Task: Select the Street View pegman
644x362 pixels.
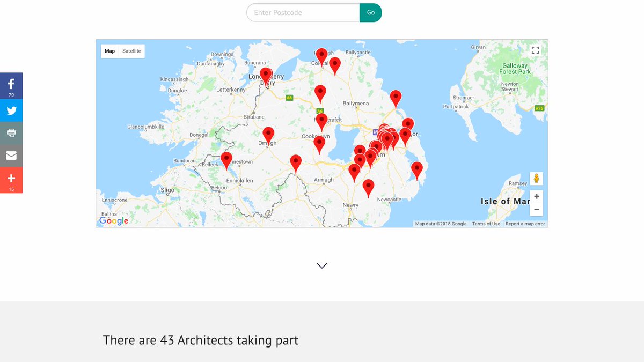Action: coord(536,178)
